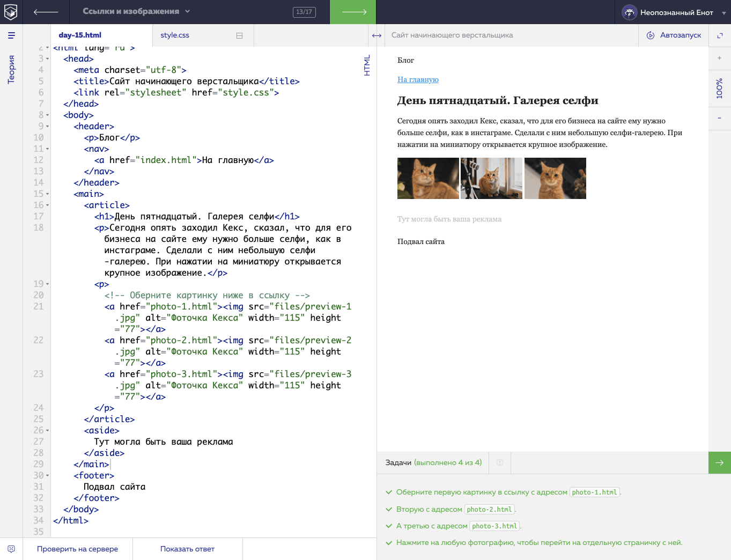This screenshot has height=560, width=731.
Task: Click the HTML Academy shield logo
Action: pos(11,12)
